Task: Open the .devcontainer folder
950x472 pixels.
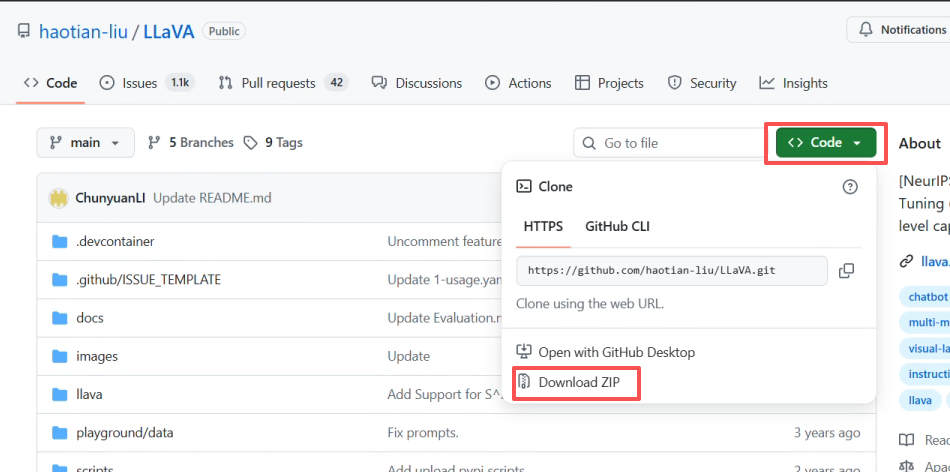Action: click(115, 242)
